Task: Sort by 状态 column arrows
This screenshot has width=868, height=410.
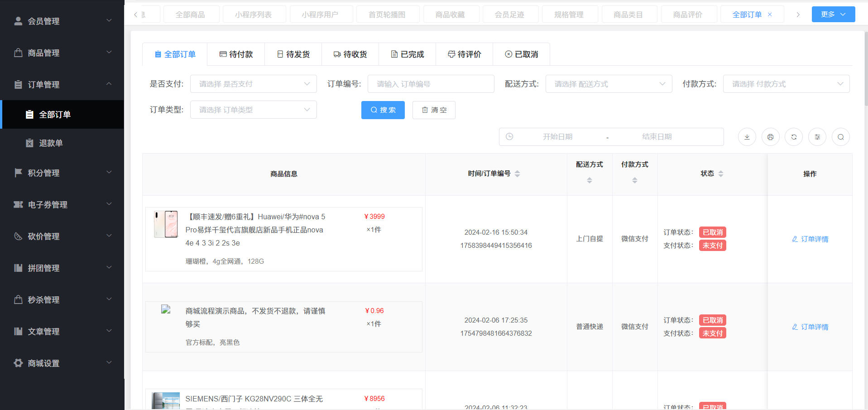Action: tap(721, 174)
